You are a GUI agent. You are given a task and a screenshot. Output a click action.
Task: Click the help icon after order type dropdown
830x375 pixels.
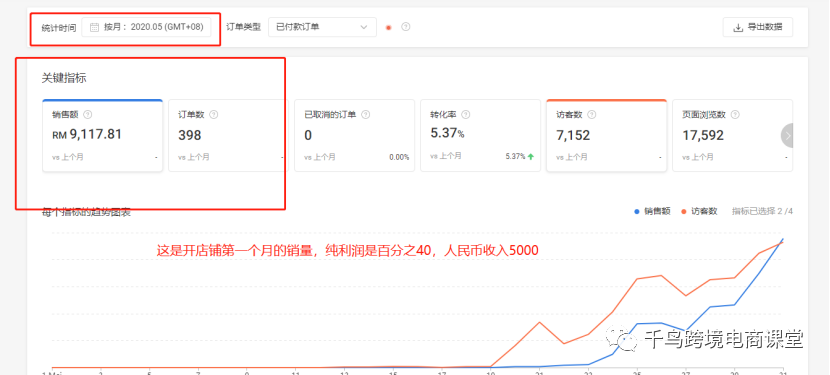(x=405, y=27)
